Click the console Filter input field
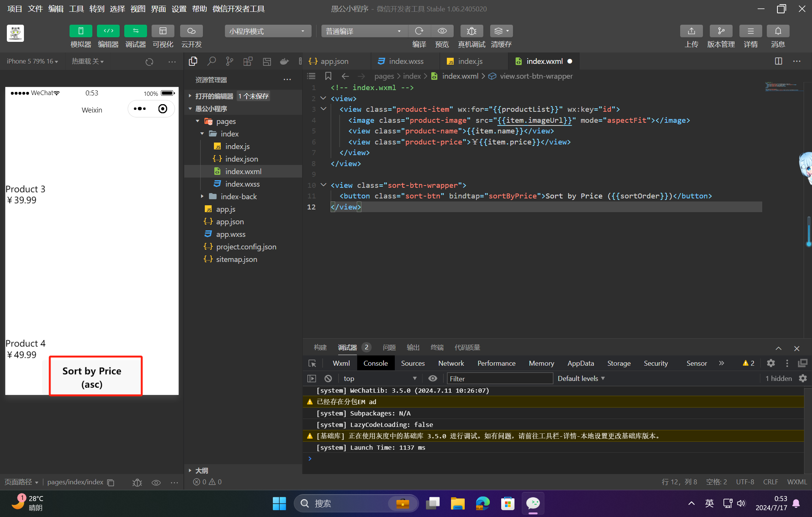812x517 pixels. tap(499, 378)
